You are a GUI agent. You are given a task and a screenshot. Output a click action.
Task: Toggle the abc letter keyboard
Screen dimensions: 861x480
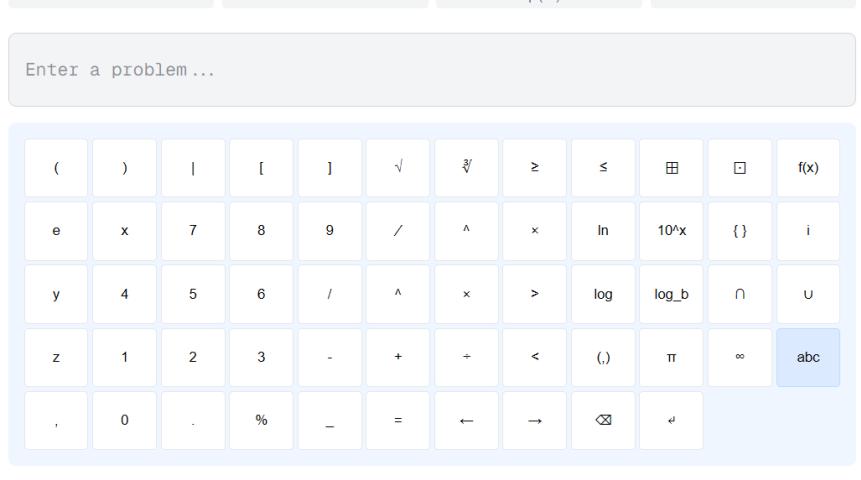pyautogui.click(x=808, y=357)
